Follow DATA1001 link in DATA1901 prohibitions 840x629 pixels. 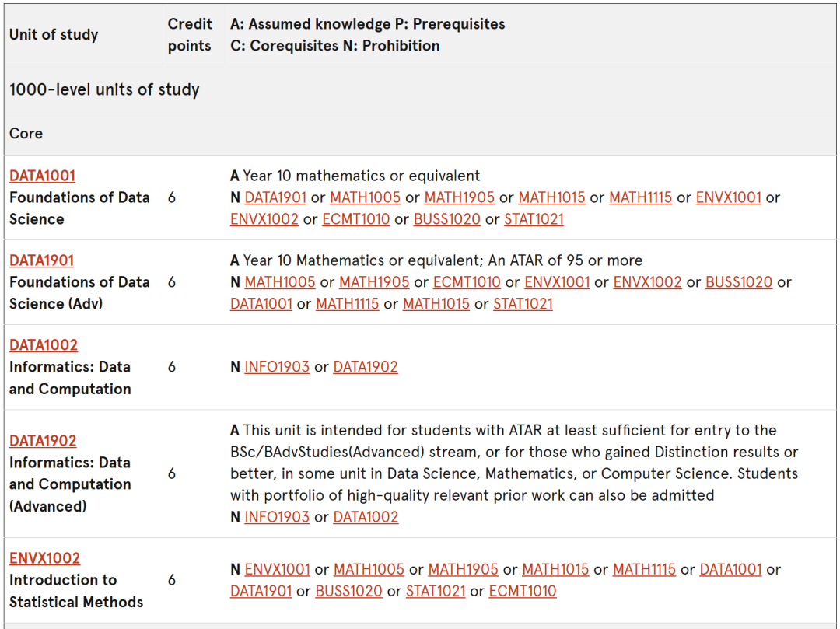point(261,303)
